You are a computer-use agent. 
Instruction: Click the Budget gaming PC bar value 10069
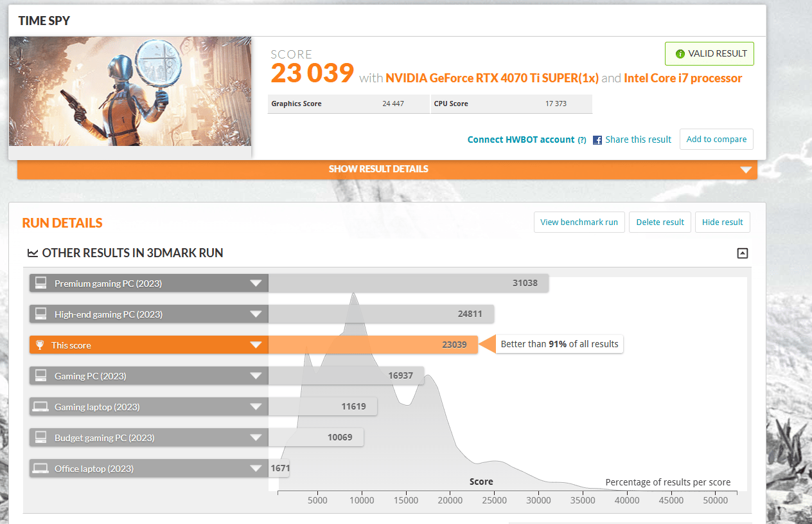click(x=340, y=437)
